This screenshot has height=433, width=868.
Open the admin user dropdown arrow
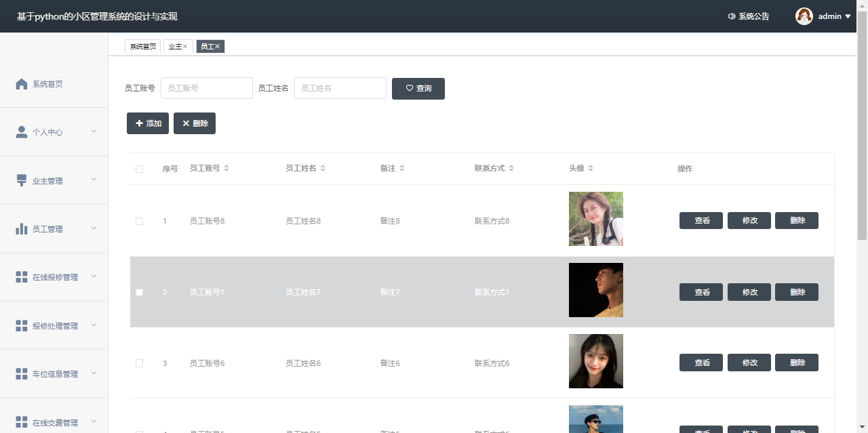coord(848,16)
